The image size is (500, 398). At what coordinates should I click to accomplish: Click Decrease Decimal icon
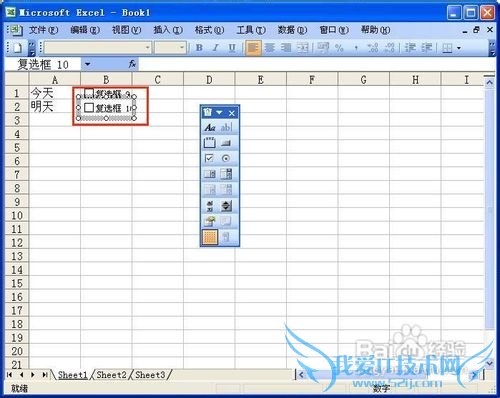tap(389, 48)
